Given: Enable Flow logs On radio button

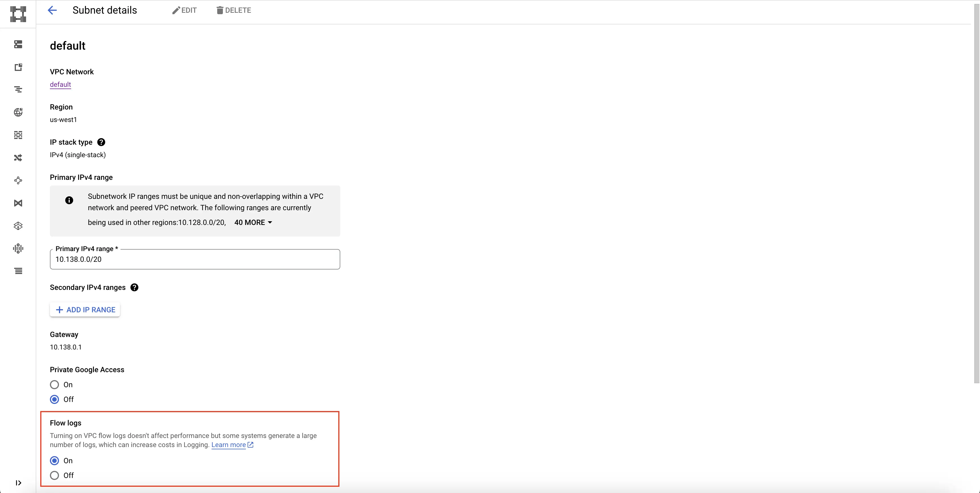Looking at the screenshot, I should click(55, 460).
